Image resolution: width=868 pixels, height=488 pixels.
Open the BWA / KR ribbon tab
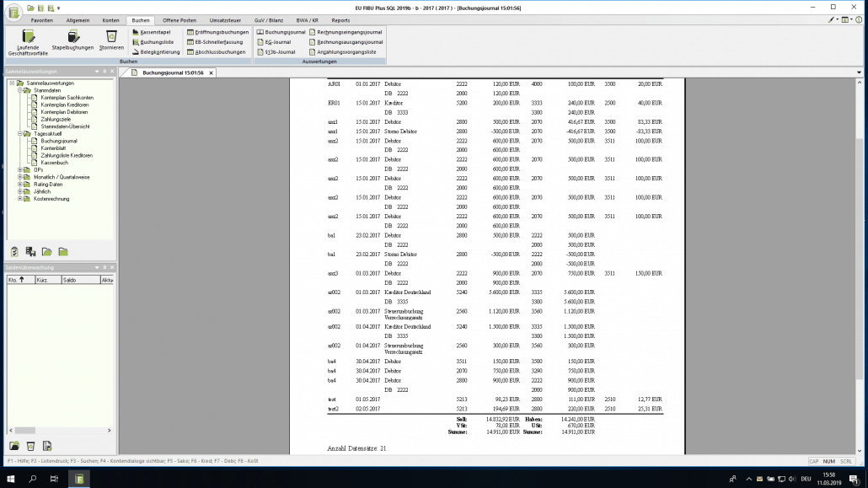tap(307, 20)
